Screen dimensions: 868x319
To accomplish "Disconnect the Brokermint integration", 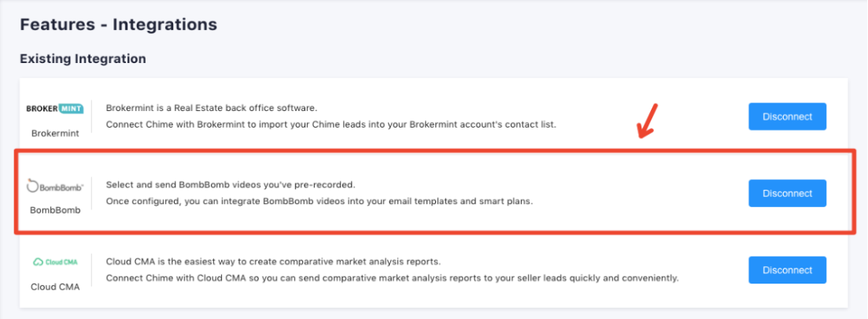I will 787,117.
